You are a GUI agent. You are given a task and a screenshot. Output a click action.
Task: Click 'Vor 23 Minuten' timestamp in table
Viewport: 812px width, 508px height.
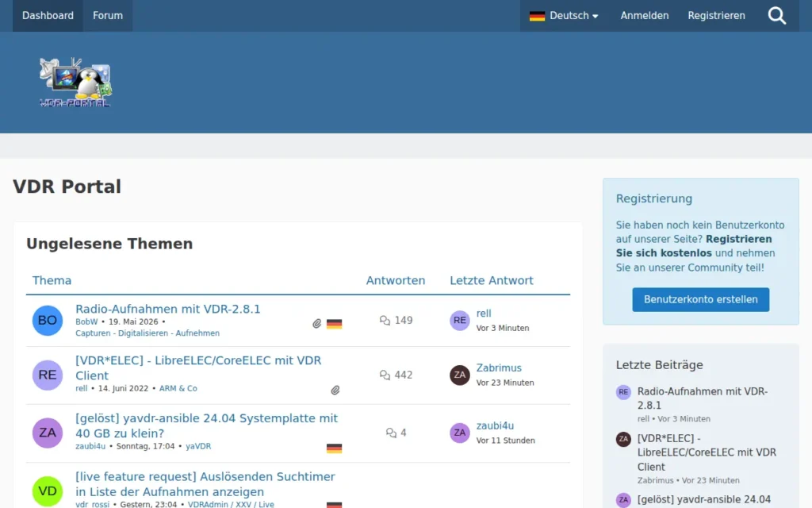(505, 383)
